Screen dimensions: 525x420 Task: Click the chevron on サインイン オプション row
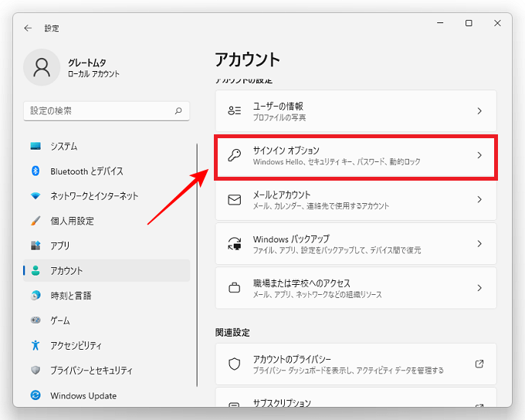click(x=479, y=155)
